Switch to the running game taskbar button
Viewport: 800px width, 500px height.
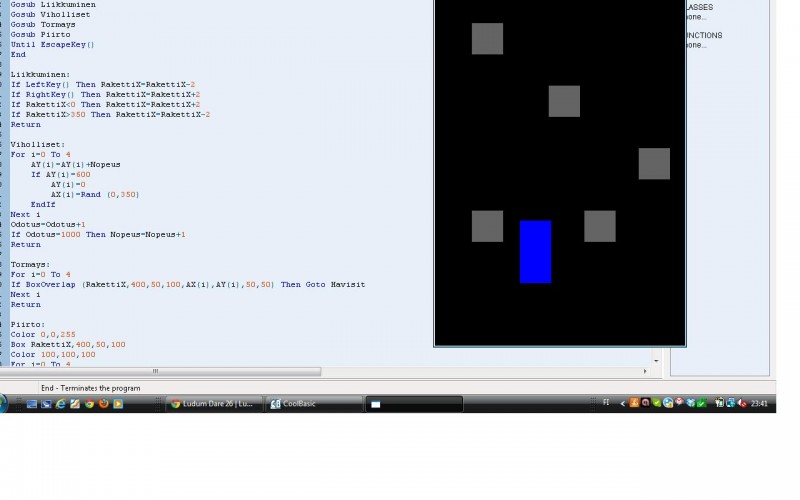pyautogui.click(x=414, y=404)
